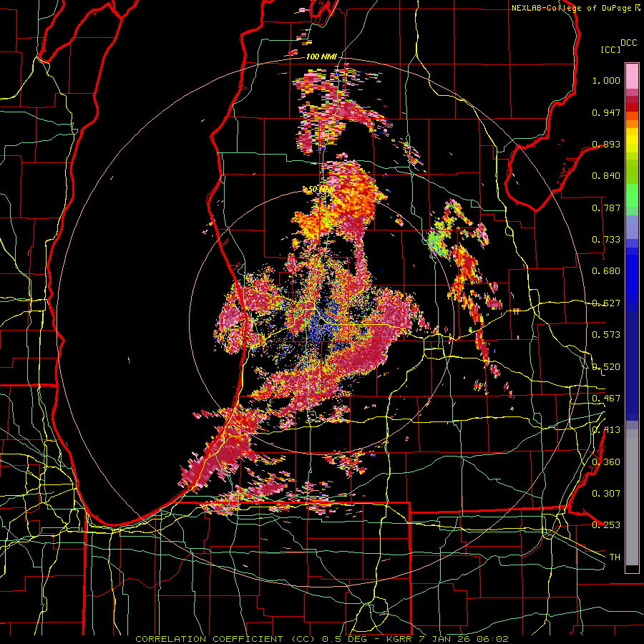
Task: Select the 0.307 scale value
Action: (x=606, y=493)
